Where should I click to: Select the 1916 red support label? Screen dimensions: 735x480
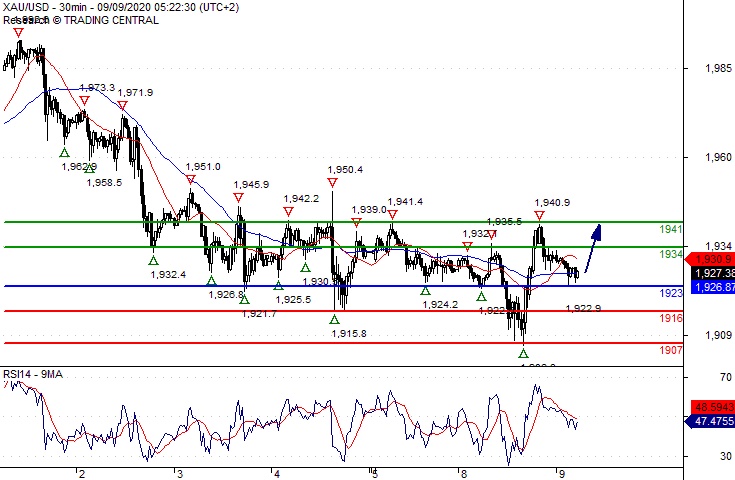click(x=671, y=318)
